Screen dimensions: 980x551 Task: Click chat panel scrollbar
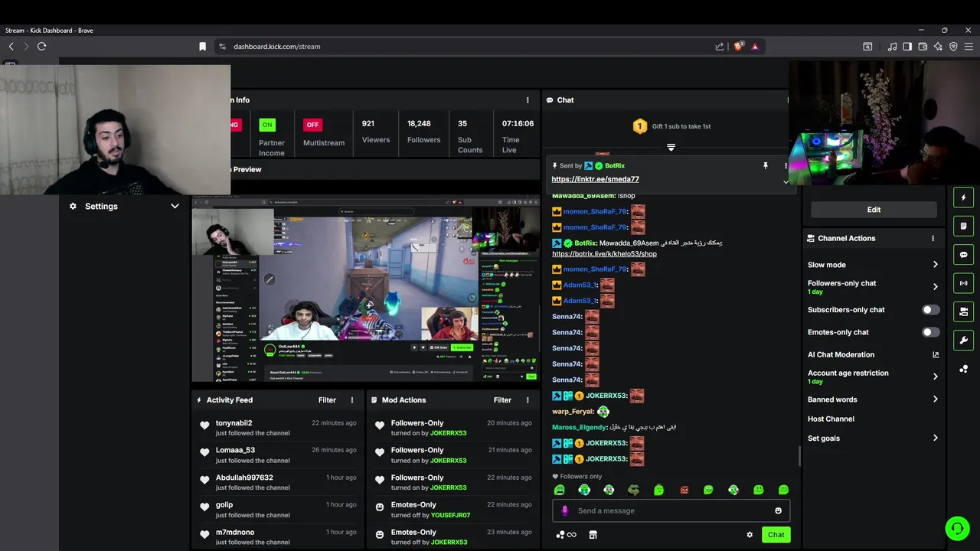800,456
